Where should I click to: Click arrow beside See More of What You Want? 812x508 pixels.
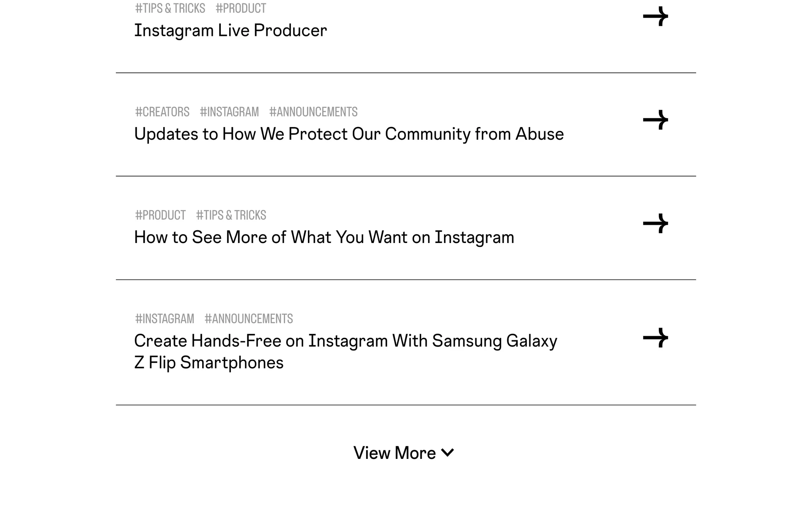(x=656, y=223)
